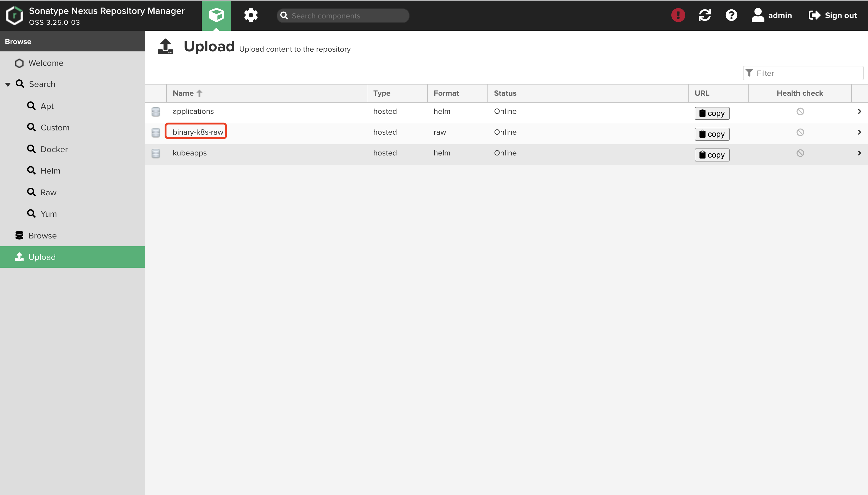Open Helm search

(50, 171)
